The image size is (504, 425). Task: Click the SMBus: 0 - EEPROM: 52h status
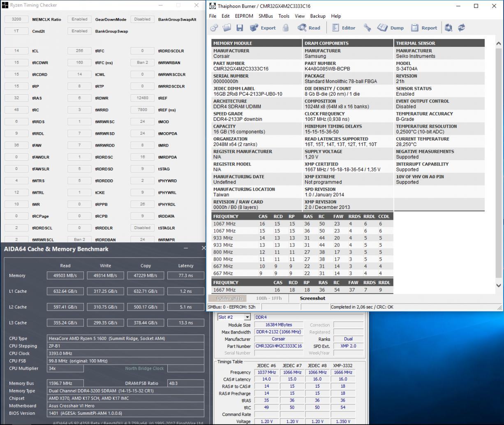[x=234, y=307]
